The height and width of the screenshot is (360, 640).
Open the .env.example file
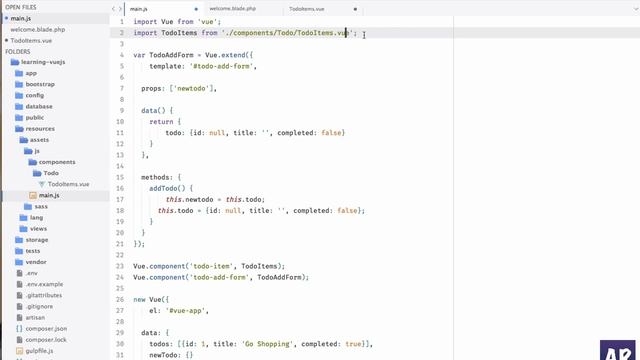(x=44, y=284)
